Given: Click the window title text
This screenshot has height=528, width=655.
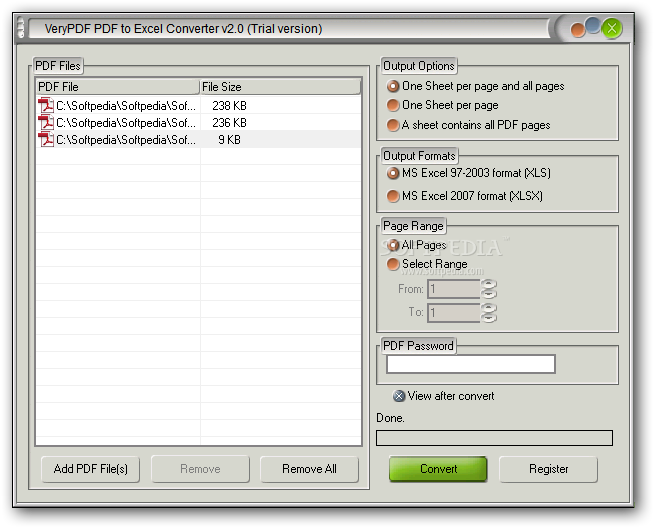Looking at the screenshot, I should 183,29.
